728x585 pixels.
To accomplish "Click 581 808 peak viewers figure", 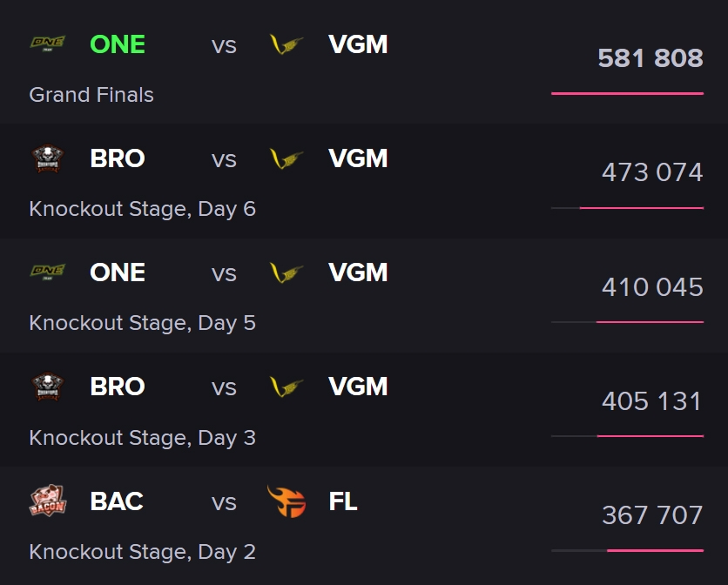I will (x=650, y=58).
